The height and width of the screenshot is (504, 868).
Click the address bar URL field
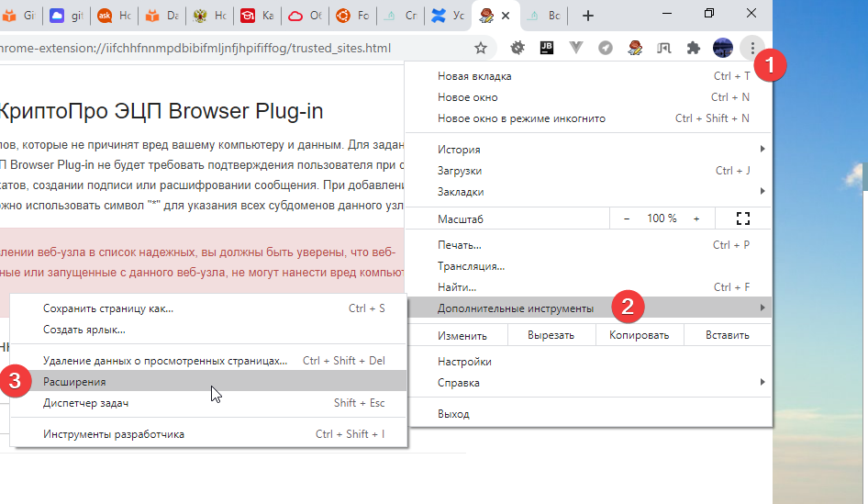point(232,48)
